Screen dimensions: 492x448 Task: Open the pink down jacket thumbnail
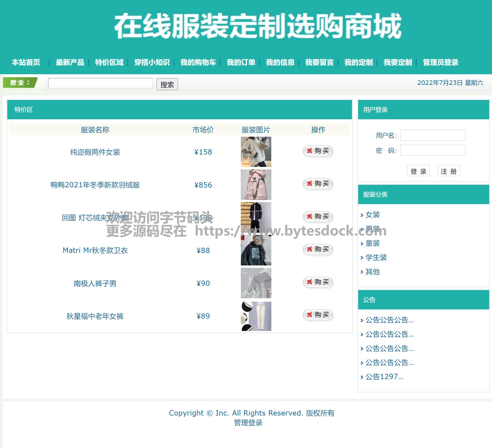pos(256,185)
